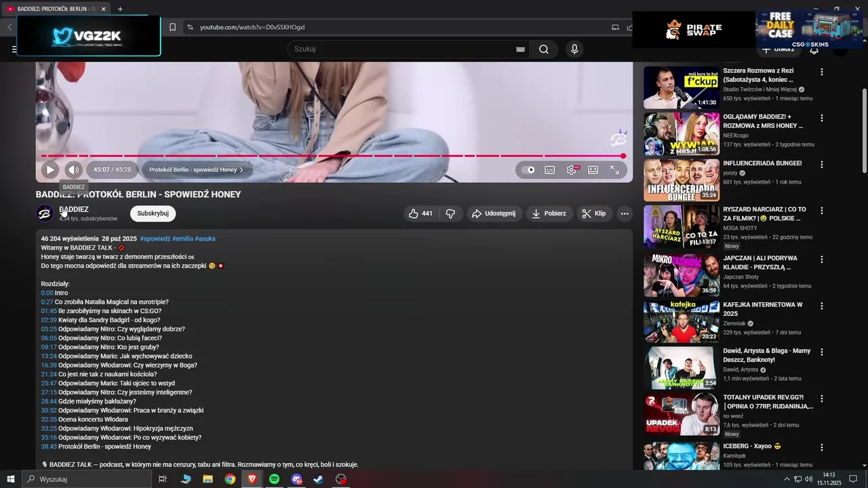Switch to Brave browser in taskbar

pos(252,479)
